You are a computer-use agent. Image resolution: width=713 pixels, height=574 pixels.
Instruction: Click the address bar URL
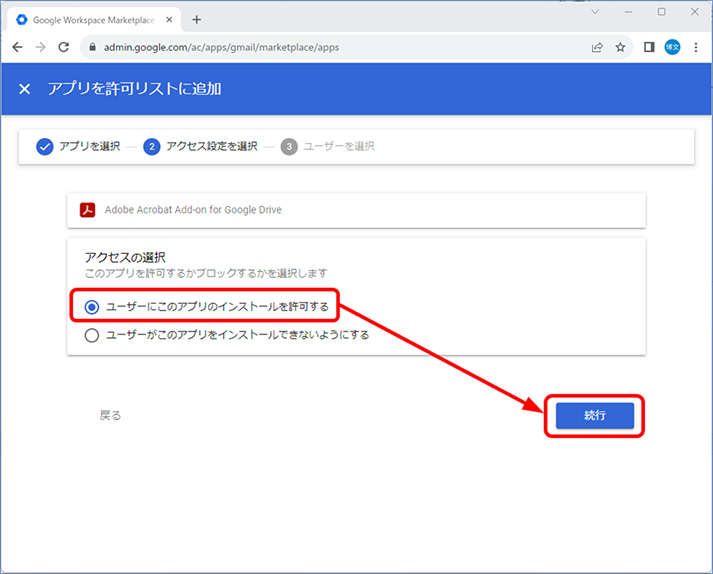221,47
